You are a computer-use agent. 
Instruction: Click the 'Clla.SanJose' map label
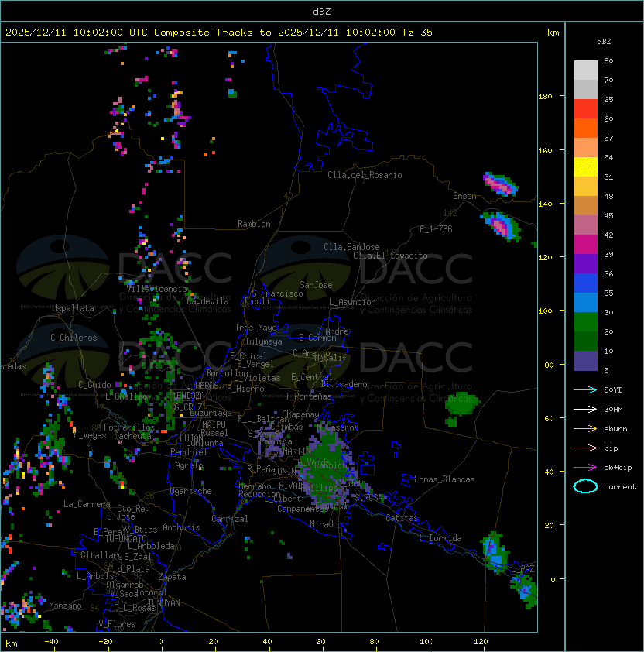pyautogui.click(x=351, y=247)
